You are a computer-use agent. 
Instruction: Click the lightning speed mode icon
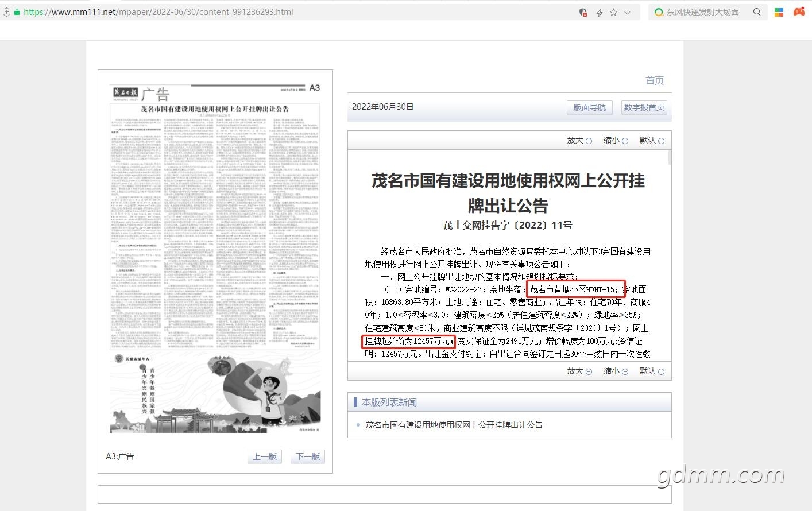599,12
